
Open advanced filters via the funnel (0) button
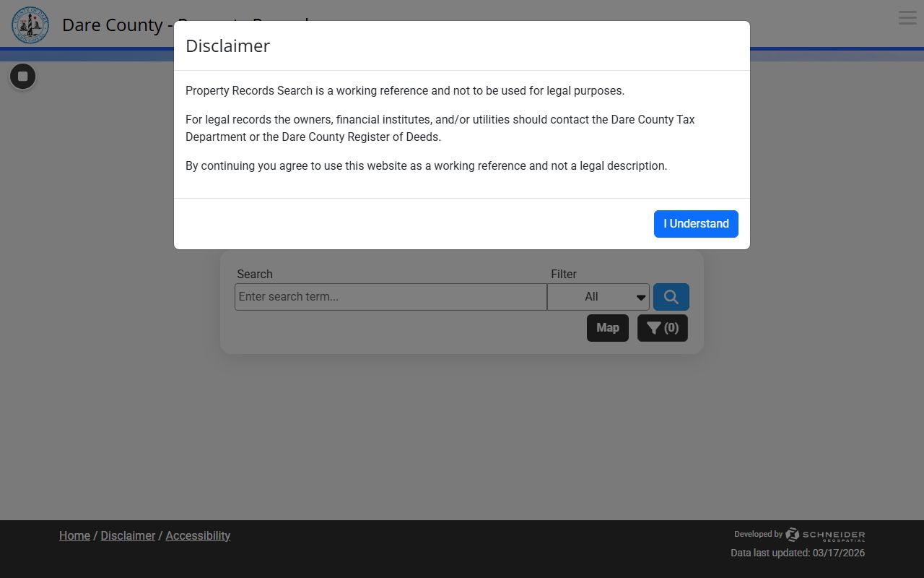662,328
